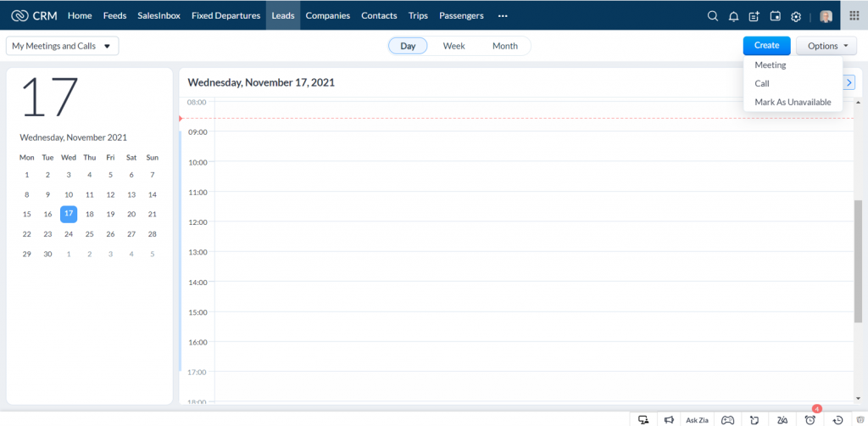Click the sticky notes icon in bottom bar
The height and width of the screenshot is (426, 868).
coord(754,419)
